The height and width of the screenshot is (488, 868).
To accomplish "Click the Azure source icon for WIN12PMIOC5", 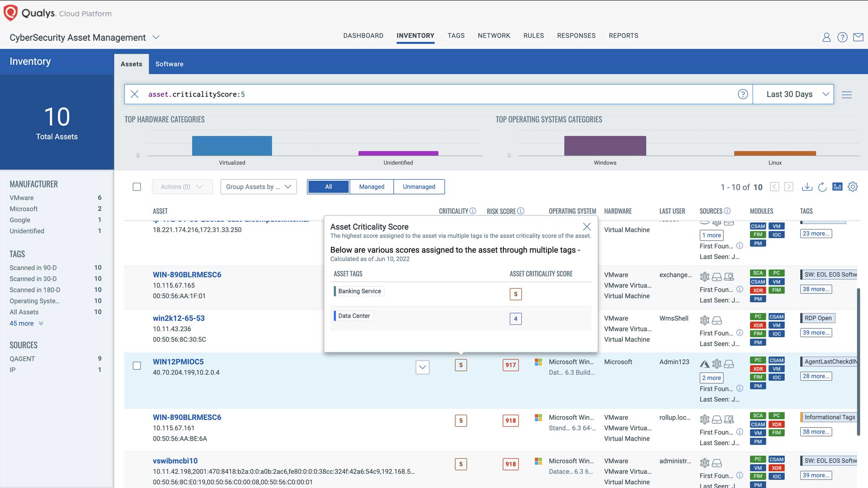I will 705,364.
